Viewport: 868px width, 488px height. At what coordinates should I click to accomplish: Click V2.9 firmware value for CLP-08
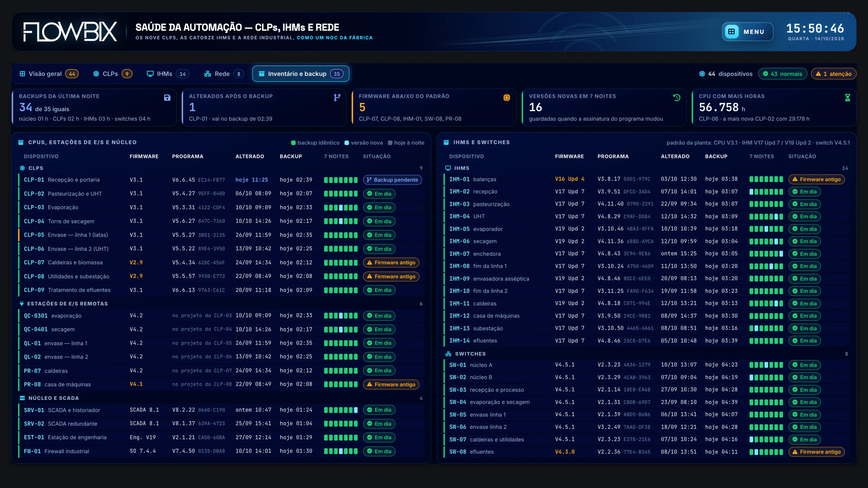pyautogui.click(x=136, y=276)
